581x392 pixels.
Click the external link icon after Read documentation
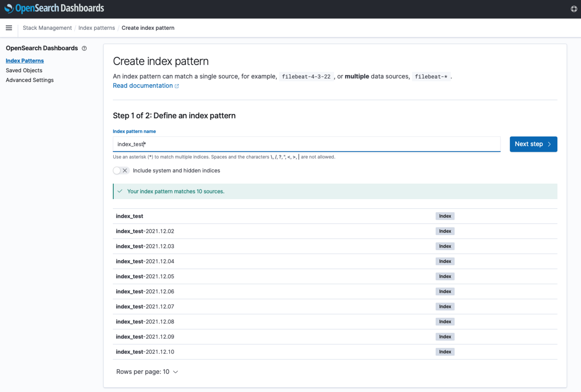[x=177, y=86]
